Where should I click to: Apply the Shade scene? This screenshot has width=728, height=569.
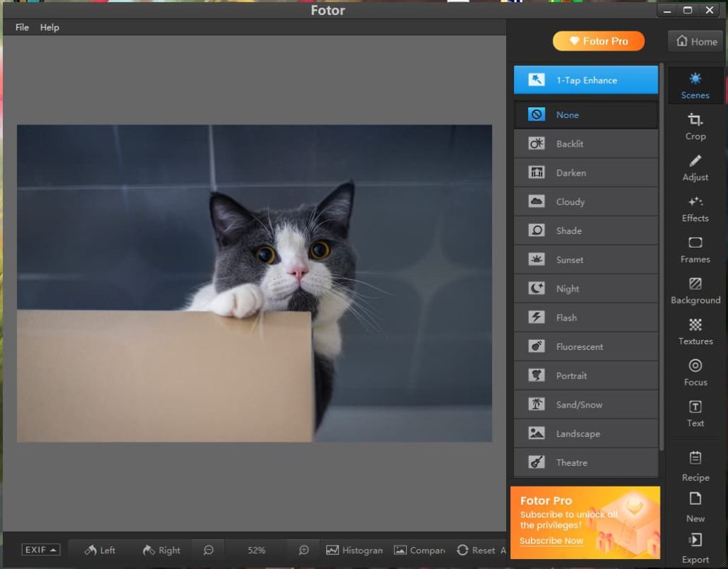(586, 230)
